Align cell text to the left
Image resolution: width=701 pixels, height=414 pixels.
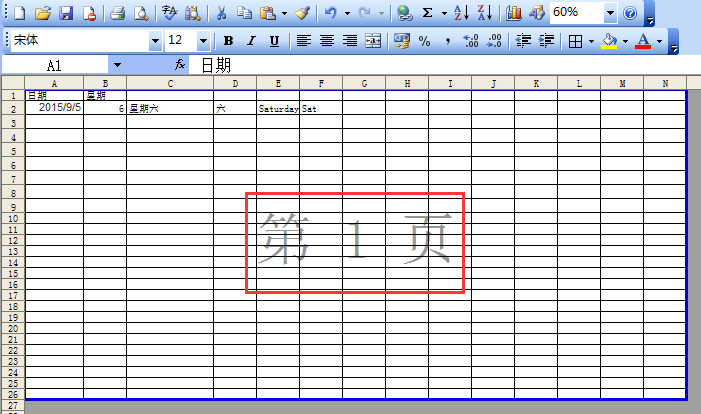click(x=304, y=41)
